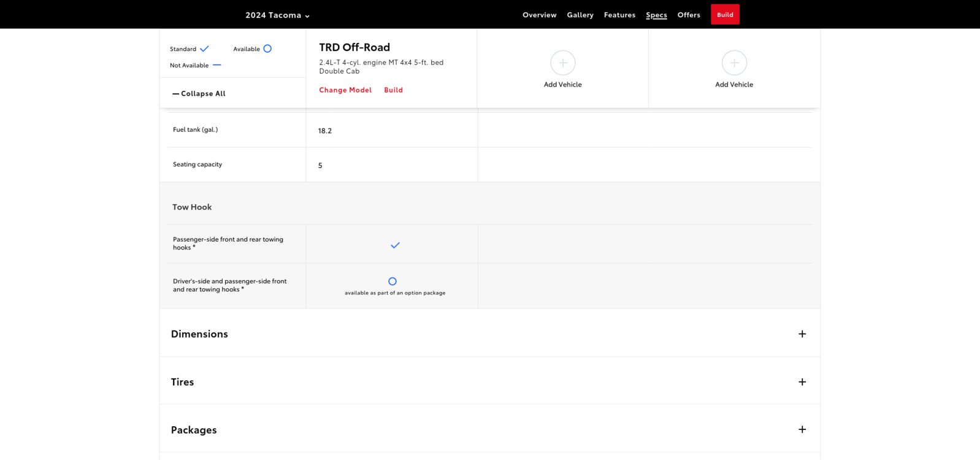This screenshot has width=980, height=460.
Task: Expand the Packages section plus icon
Action: click(802, 429)
